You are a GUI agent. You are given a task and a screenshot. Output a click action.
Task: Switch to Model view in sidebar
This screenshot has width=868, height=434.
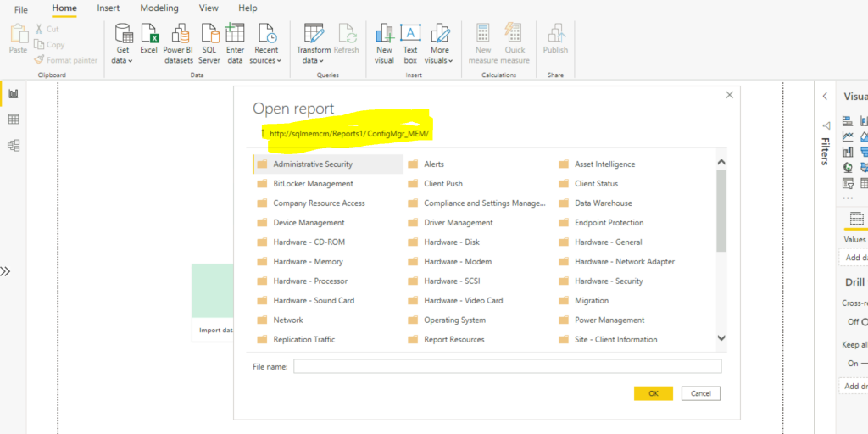point(14,146)
